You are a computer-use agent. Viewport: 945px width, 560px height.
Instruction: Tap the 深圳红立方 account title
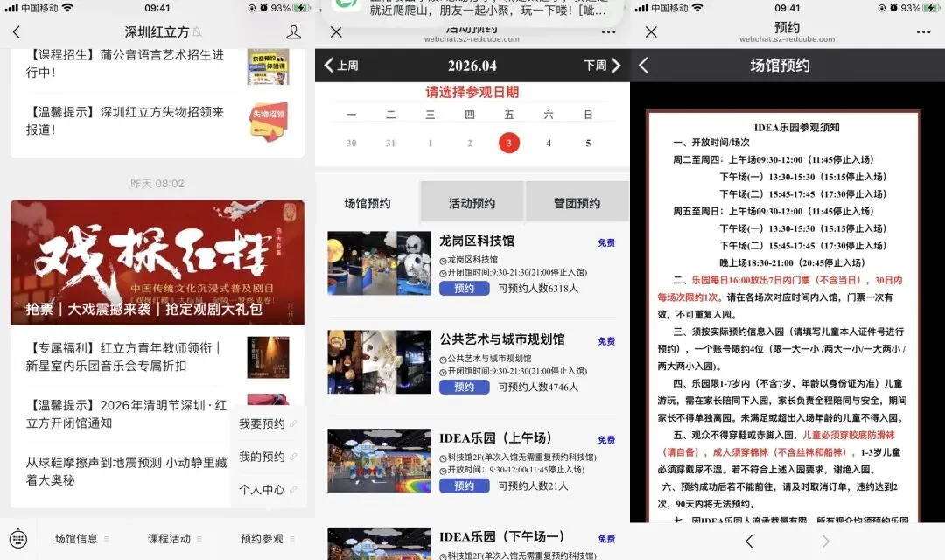[157, 32]
